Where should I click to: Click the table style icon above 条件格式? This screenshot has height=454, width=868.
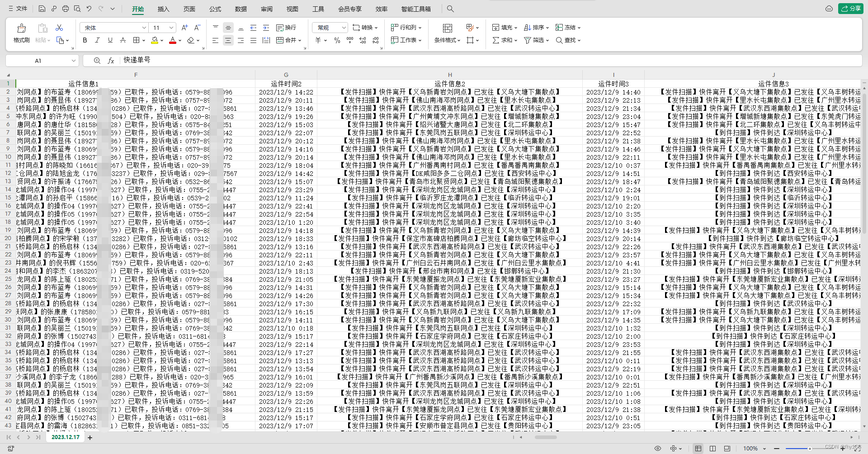[x=448, y=28]
